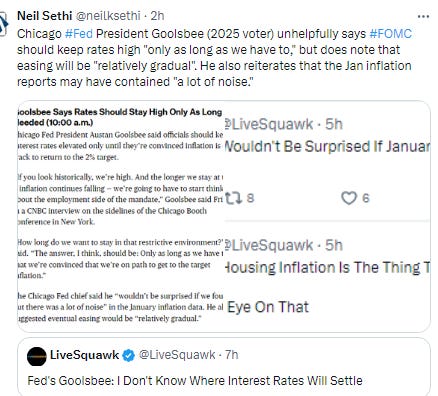Click the quoted text about interest rates settling
The image size is (438, 396).
click(x=195, y=381)
